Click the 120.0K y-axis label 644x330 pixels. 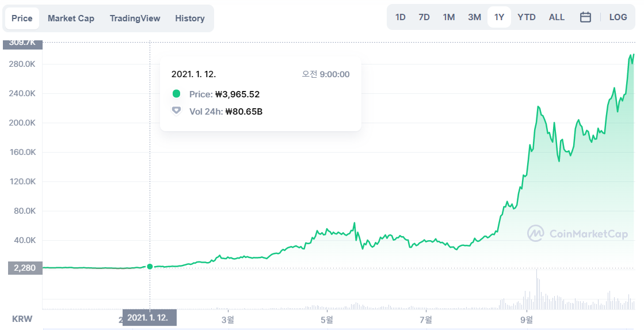[x=23, y=181]
